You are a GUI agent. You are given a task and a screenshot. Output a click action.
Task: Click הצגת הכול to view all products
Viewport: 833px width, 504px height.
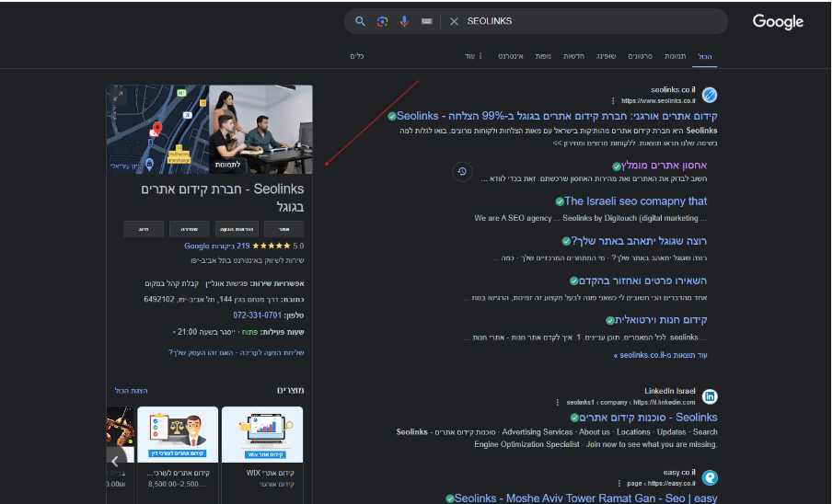pyautogui.click(x=132, y=391)
